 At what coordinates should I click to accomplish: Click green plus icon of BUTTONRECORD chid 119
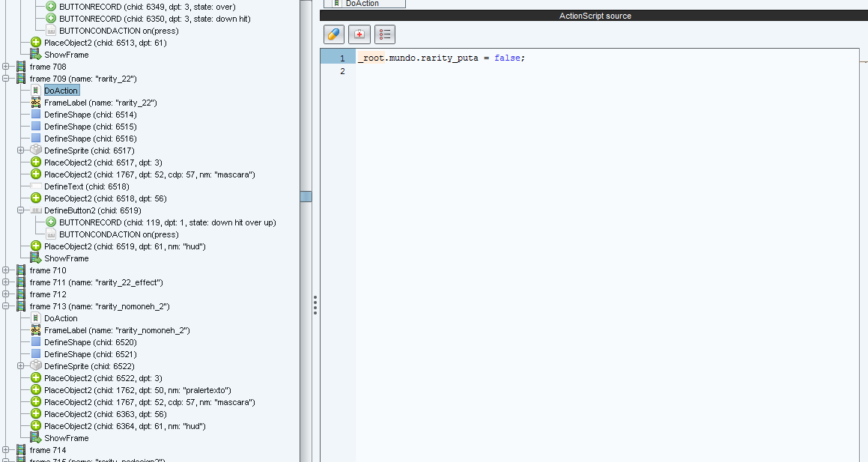51,222
